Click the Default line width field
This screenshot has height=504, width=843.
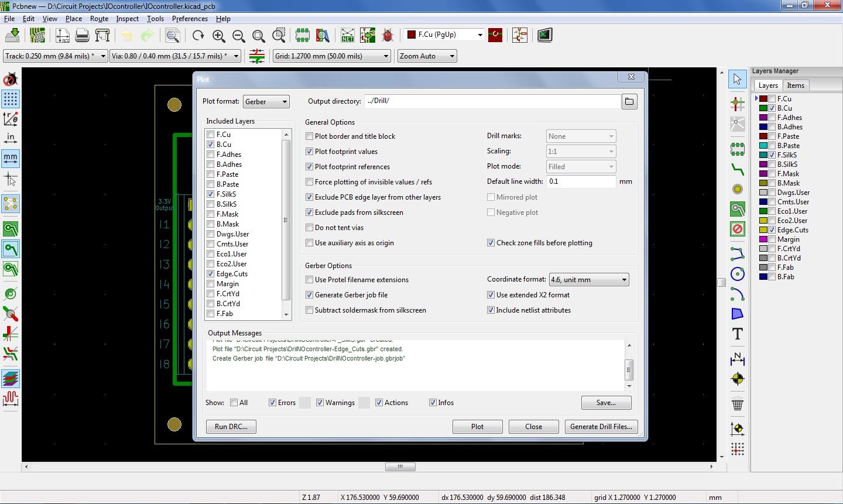click(x=581, y=181)
